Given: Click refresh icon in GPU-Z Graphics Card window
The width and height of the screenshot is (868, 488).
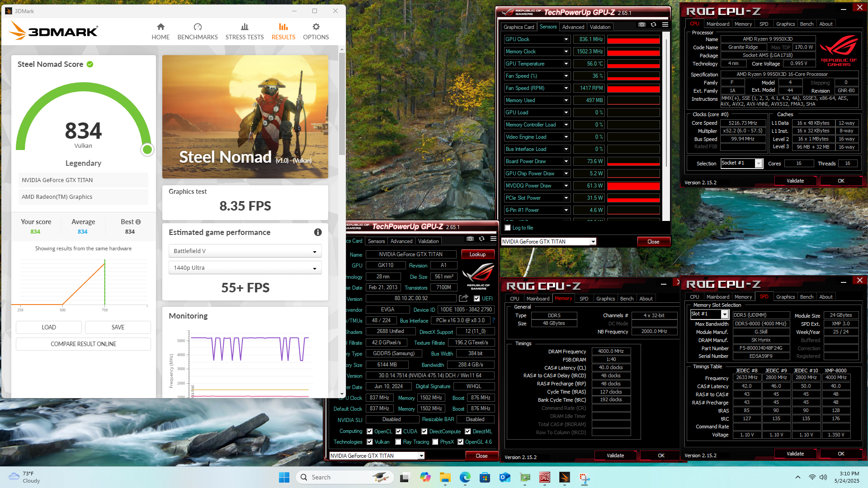Looking at the screenshot, I should click(x=481, y=239).
